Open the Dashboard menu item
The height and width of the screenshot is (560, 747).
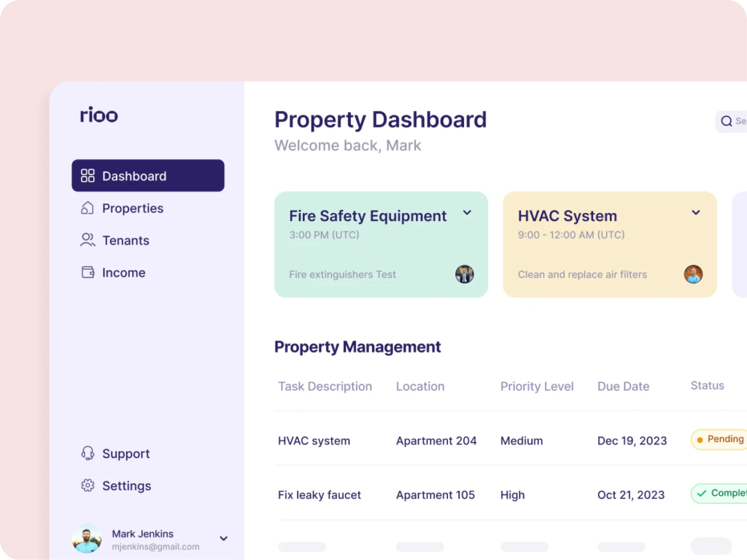point(148,176)
